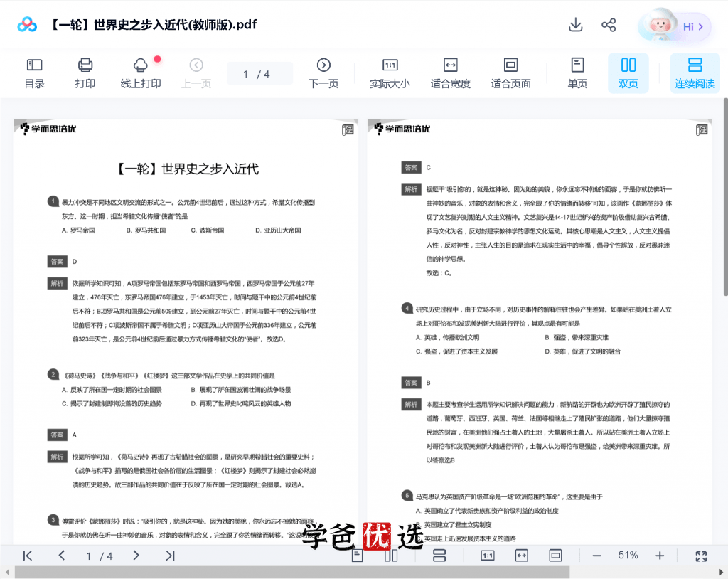Click the left page corner icon
This screenshot has width=728, height=579.
tap(348, 129)
